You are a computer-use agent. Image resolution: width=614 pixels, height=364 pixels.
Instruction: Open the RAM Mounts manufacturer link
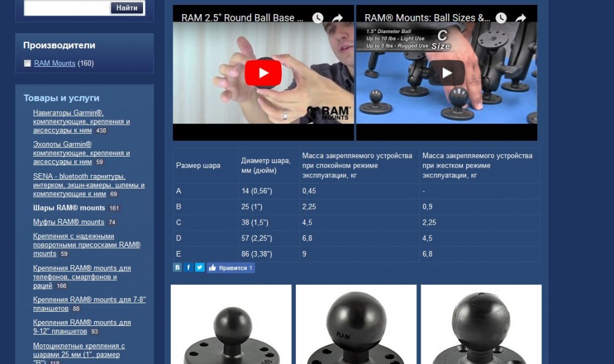pyautogui.click(x=55, y=63)
